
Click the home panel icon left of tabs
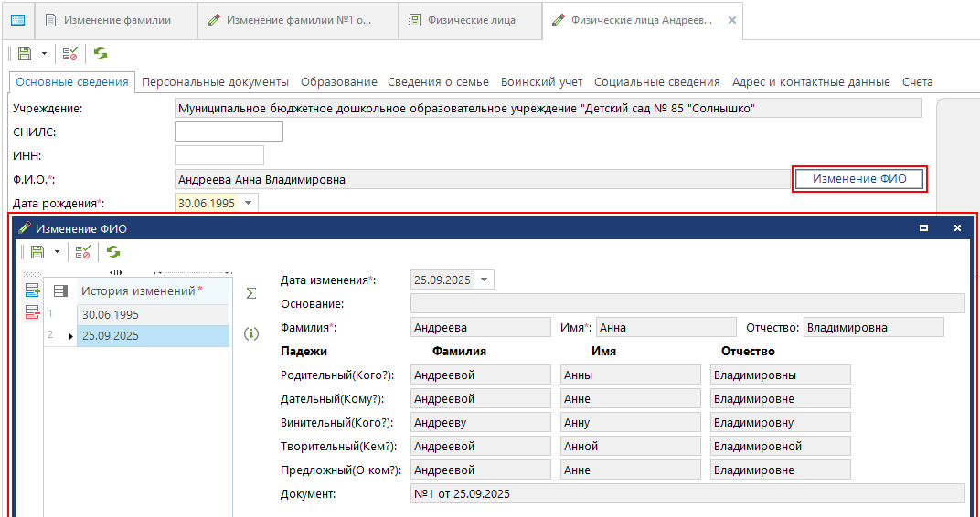(x=17, y=20)
